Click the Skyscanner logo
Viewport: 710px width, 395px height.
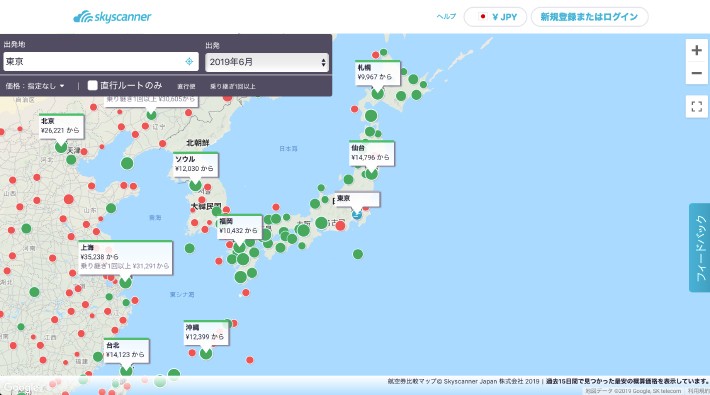112,17
